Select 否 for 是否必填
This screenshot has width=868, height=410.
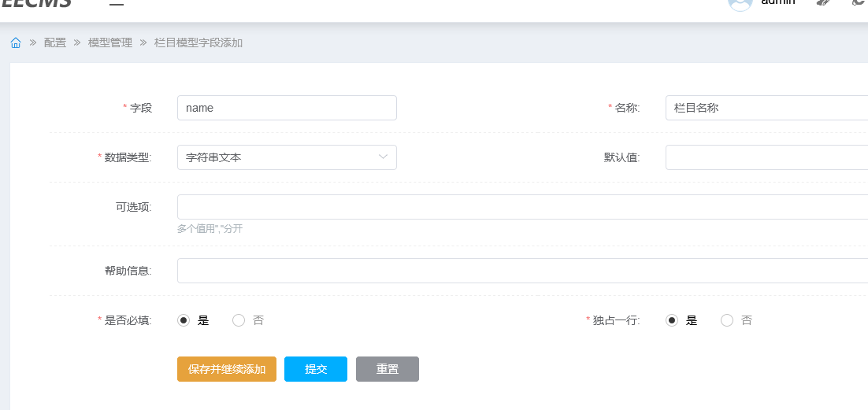tap(239, 320)
